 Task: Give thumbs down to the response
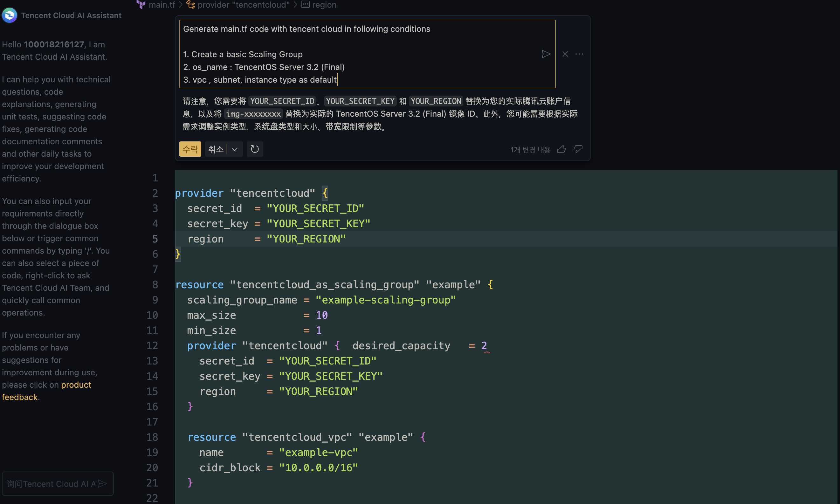578,149
